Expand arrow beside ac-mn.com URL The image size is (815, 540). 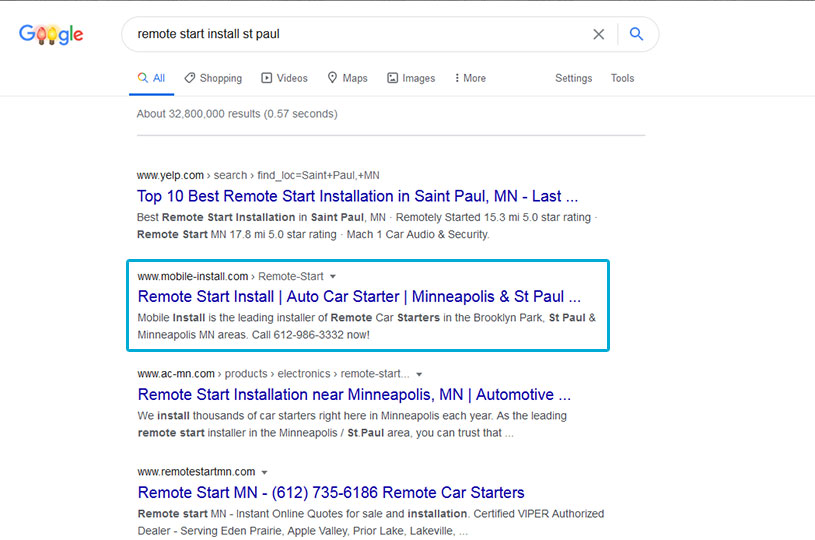pyautogui.click(x=419, y=374)
